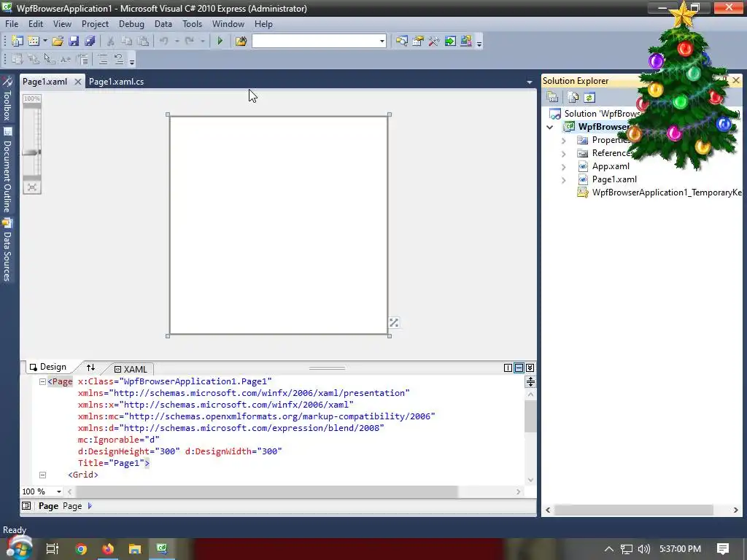Image resolution: width=747 pixels, height=560 pixels.
Task: Open the second toolbar's overflow options arrow
Action: tap(132, 61)
